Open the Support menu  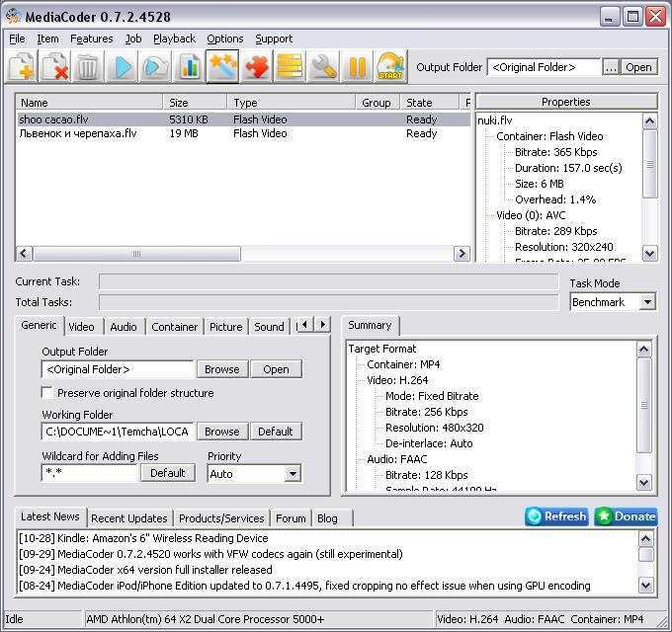[274, 39]
